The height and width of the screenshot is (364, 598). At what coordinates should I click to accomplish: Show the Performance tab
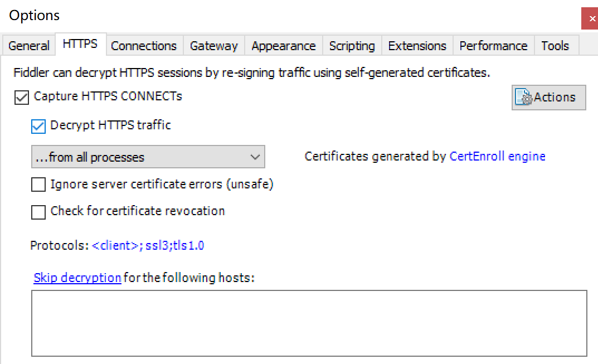click(493, 46)
